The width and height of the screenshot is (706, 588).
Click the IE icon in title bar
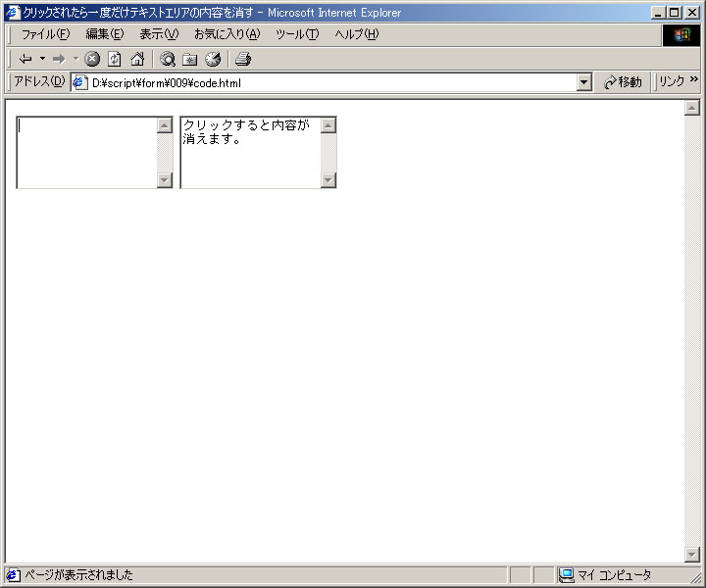(x=13, y=12)
